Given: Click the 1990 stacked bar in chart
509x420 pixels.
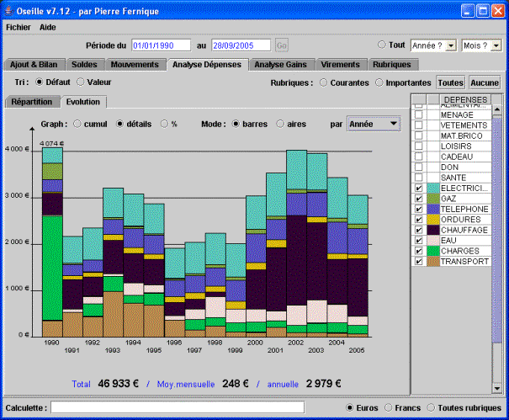Looking at the screenshot, I should [52, 242].
